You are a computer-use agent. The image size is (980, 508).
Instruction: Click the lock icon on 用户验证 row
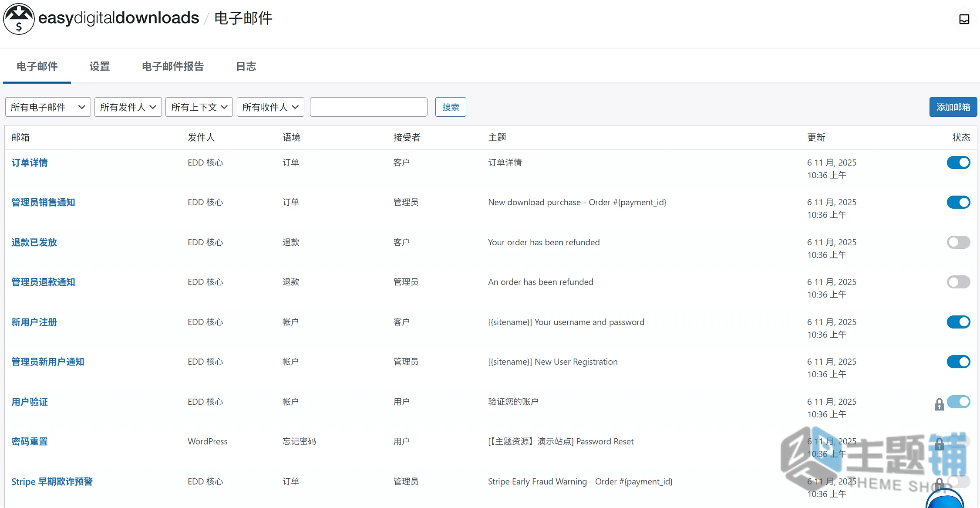939,404
